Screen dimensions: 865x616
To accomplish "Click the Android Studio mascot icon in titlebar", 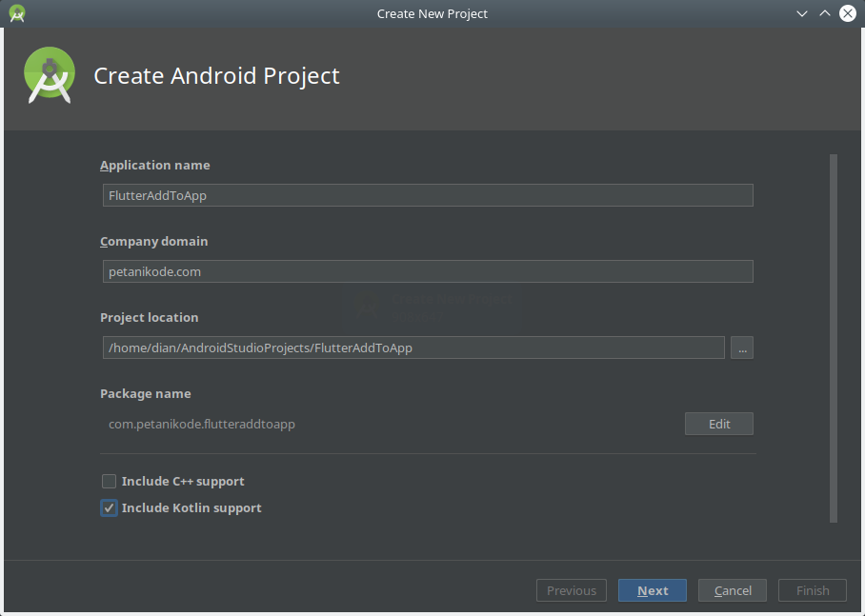I will coord(17,13).
